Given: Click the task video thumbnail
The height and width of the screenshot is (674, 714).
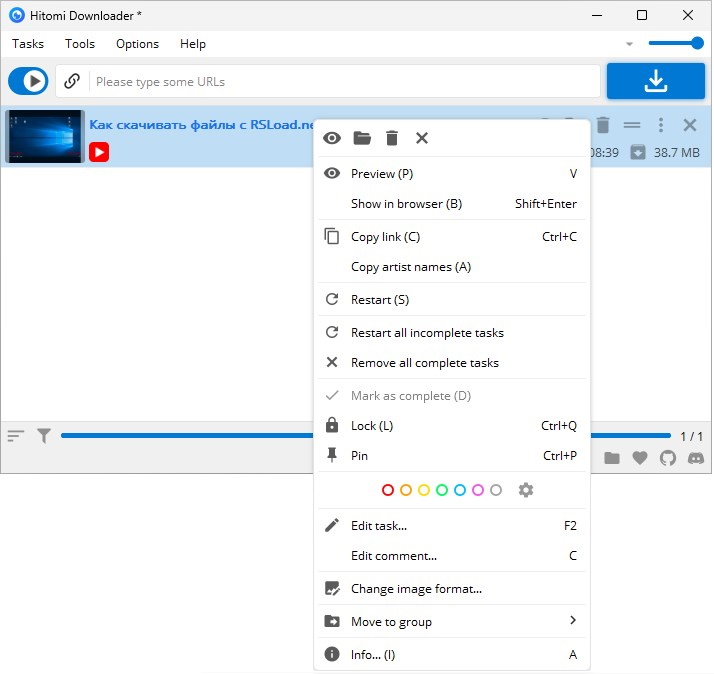Looking at the screenshot, I should [x=45, y=136].
